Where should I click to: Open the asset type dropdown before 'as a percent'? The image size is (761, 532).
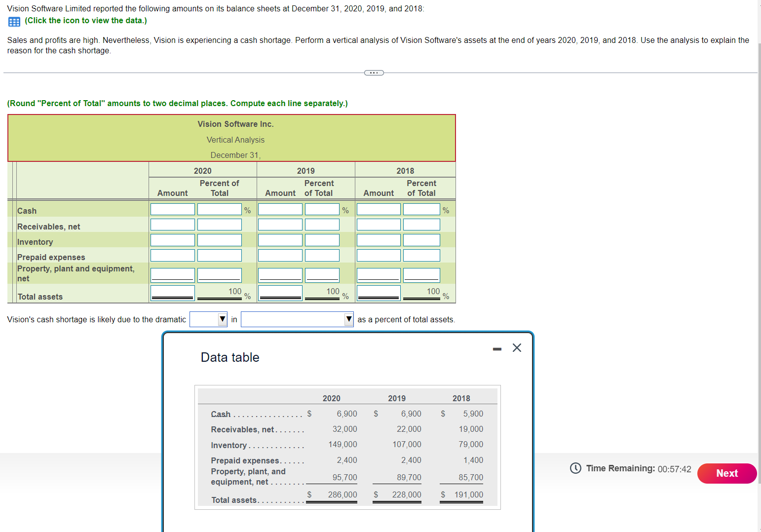297,319
